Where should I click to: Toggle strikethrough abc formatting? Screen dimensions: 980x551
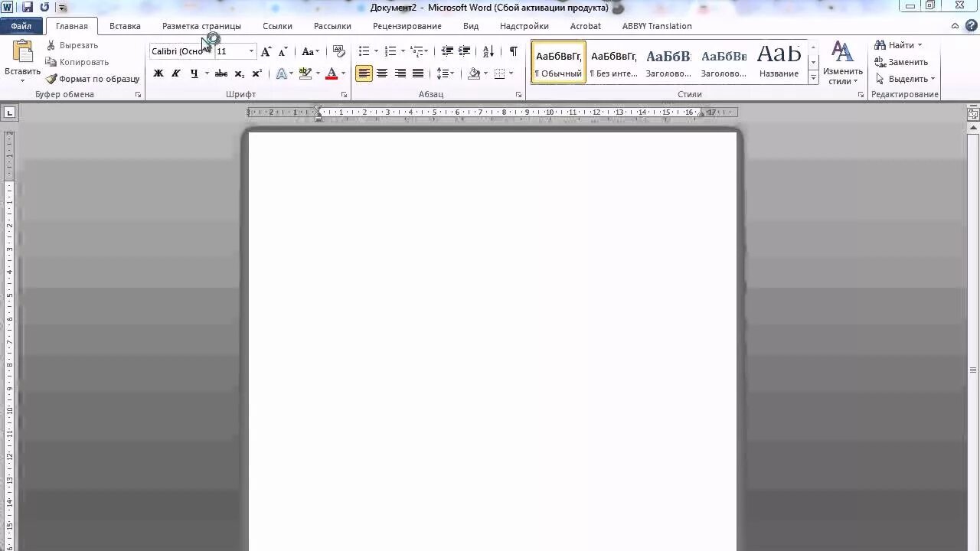221,73
